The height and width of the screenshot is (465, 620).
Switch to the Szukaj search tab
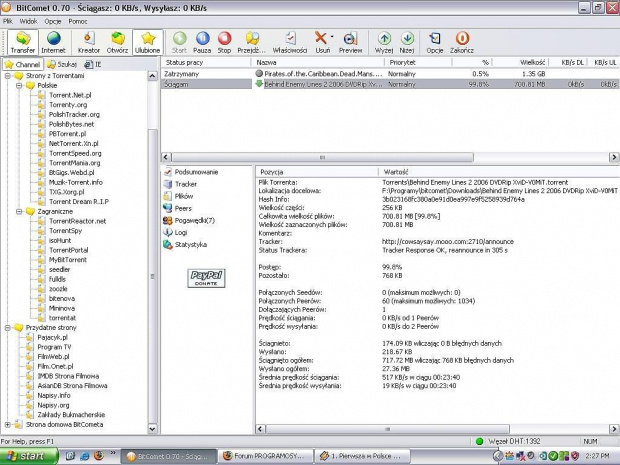(x=62, y=64)
